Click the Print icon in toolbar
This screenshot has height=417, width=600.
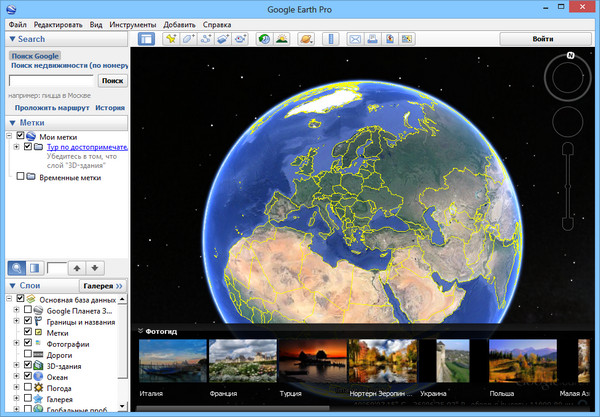[372, 39]
